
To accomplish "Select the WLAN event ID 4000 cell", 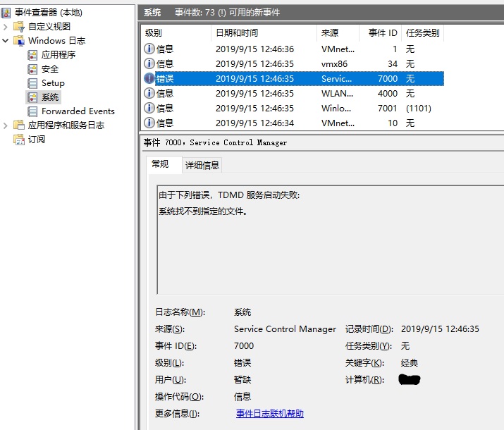I will coord(387,94).
